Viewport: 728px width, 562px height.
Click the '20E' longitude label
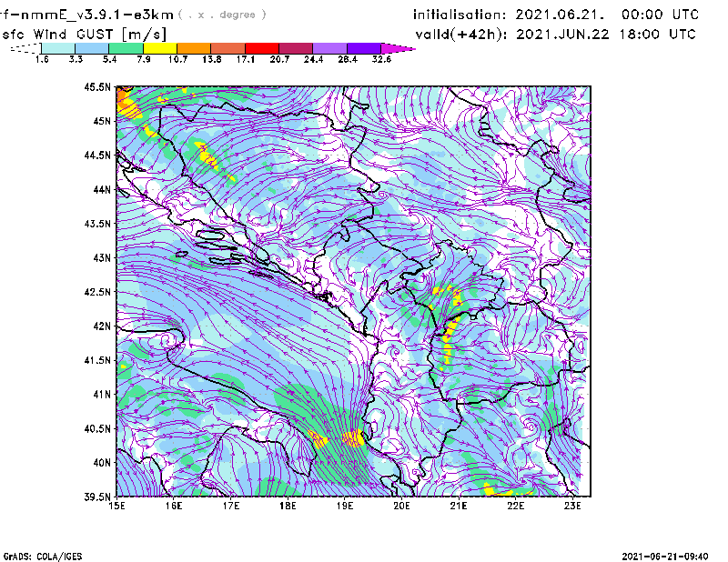(x=401, y=506)
